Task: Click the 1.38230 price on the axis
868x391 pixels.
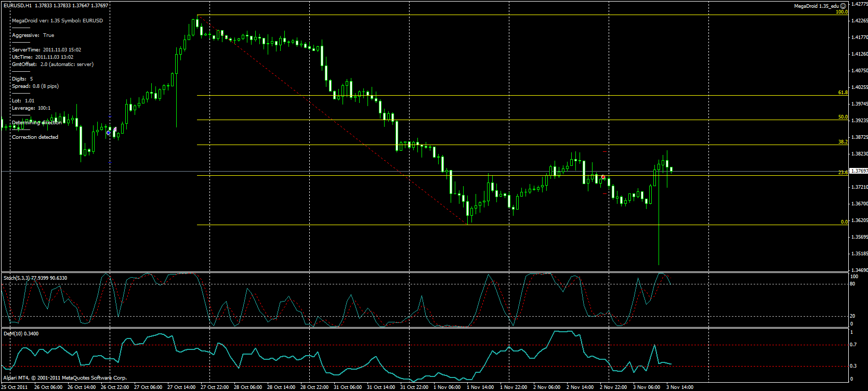Action: (859, 154)
